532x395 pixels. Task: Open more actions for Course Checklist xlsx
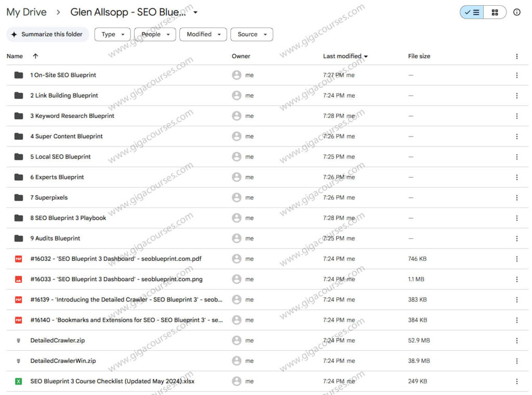[x=516, y=381]
